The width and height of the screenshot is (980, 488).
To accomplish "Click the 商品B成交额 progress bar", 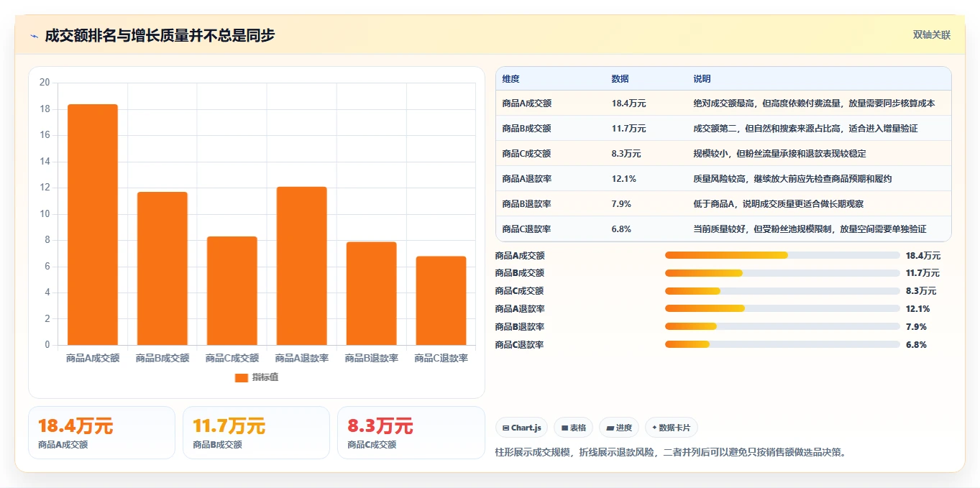I will [x=782, y=273].
